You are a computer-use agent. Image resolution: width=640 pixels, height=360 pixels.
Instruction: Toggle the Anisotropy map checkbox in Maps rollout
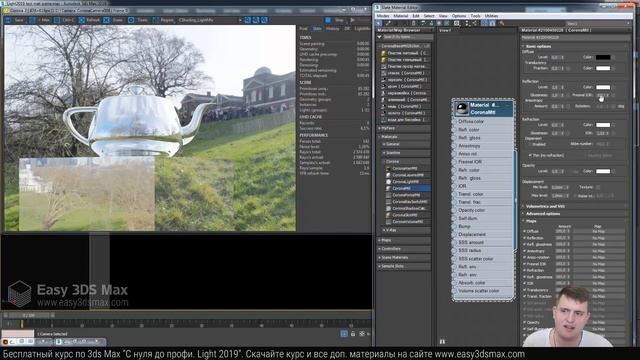coord(524,251)
